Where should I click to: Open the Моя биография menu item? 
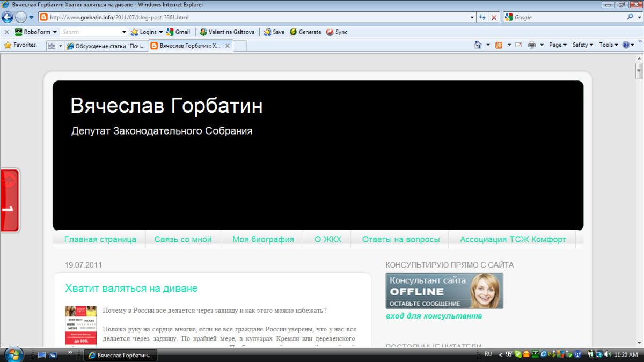[x=263, y=240]
